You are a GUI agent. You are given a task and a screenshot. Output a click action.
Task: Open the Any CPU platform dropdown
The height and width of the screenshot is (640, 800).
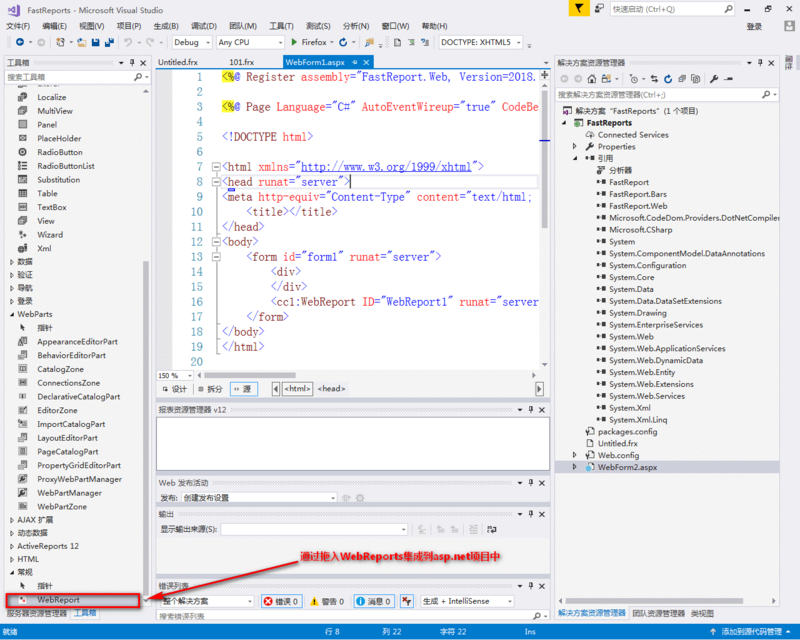tap(250, 42)
